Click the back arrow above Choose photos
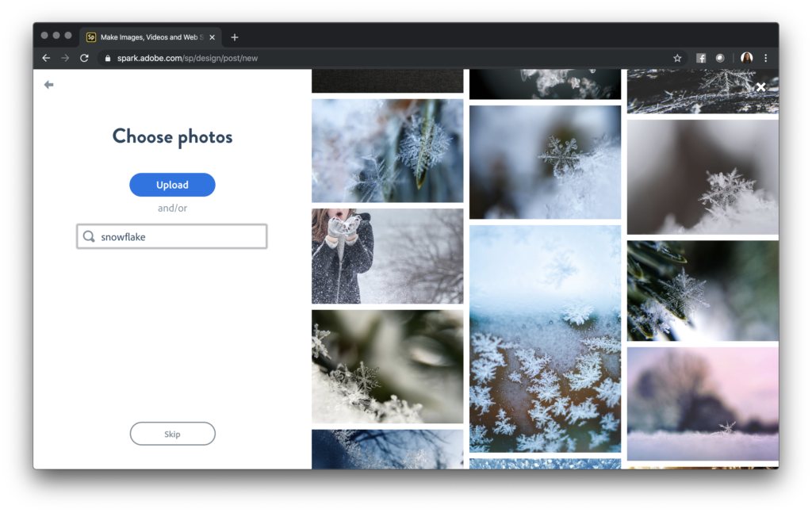This screenshot has width=812, height=513. tap(49, 85)
